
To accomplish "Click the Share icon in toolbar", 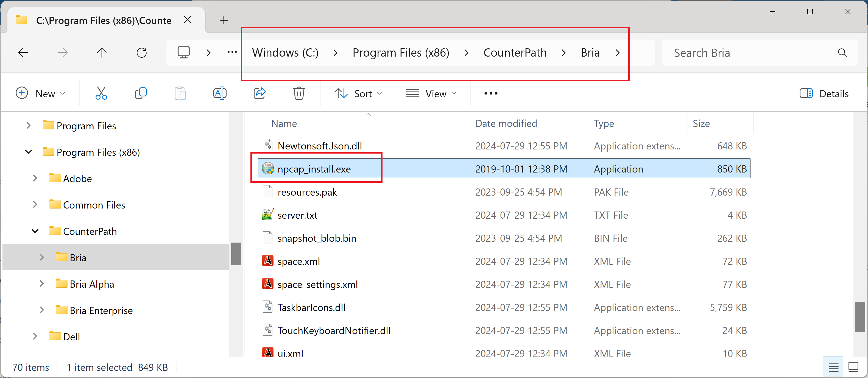I will 259,93.
